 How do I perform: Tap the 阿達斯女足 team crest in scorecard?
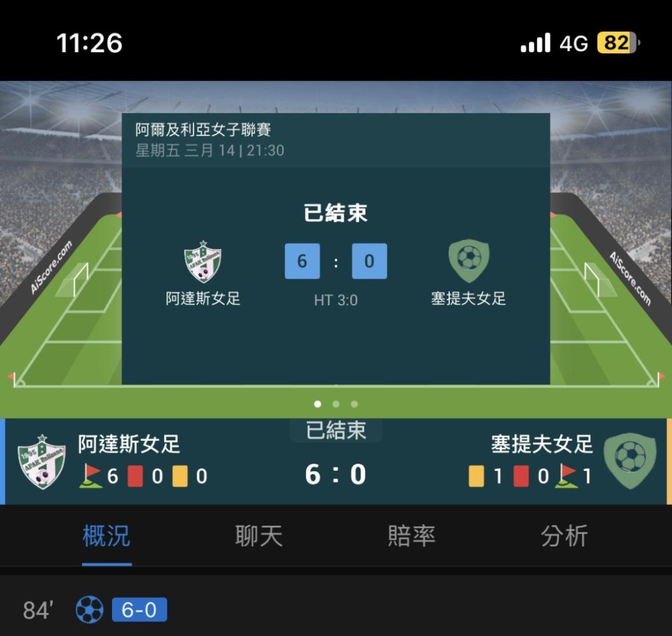tap(203, 261)
